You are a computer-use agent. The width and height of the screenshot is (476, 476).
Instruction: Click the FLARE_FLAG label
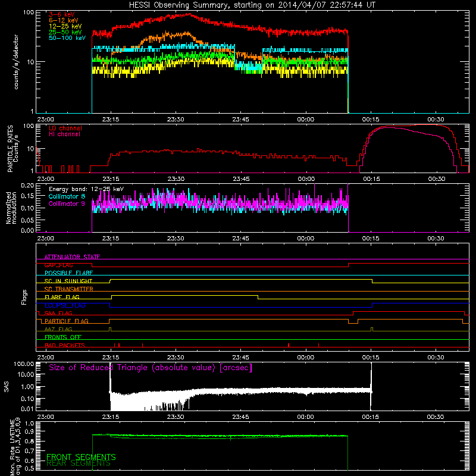[62, 297]
